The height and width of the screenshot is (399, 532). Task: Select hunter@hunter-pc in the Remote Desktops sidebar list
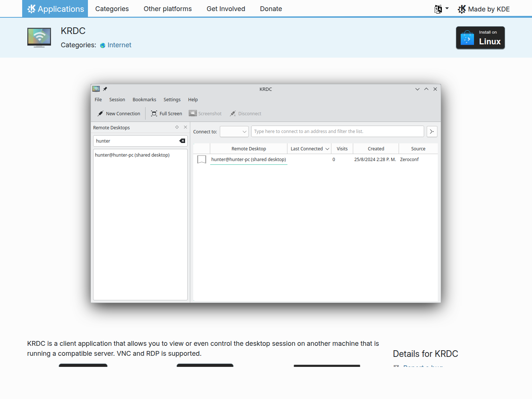132,155
